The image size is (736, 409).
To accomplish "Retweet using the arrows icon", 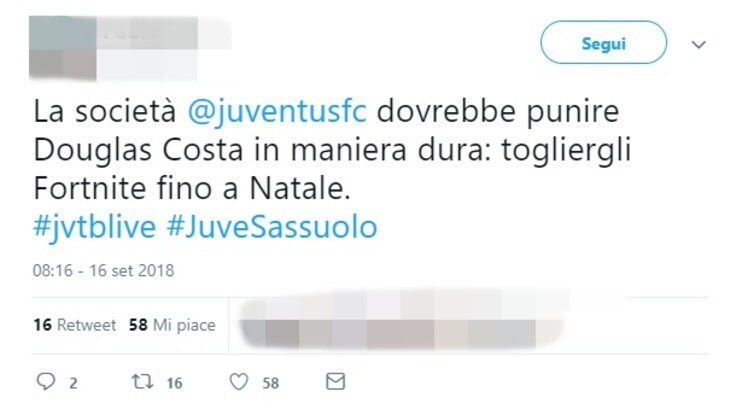I will pos(142,382).
